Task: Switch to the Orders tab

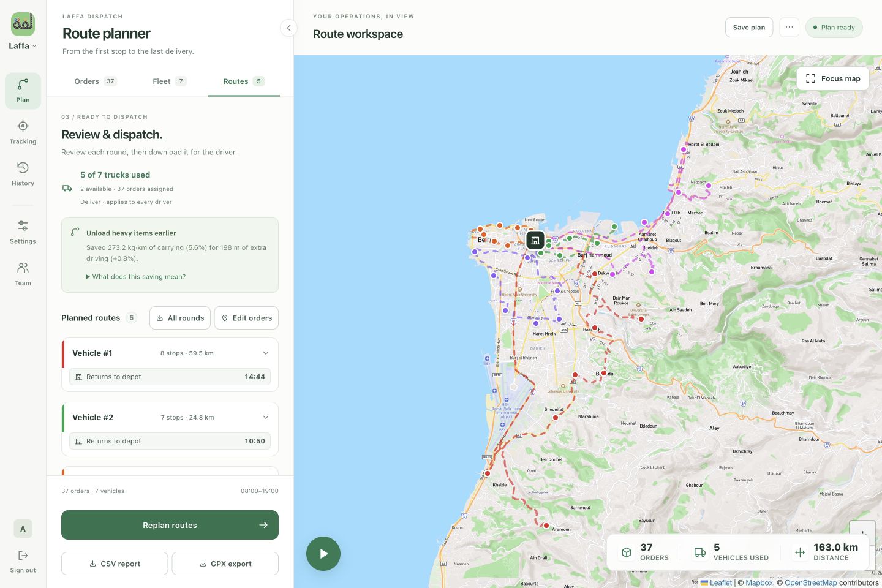Action: (x=95, y=81)
